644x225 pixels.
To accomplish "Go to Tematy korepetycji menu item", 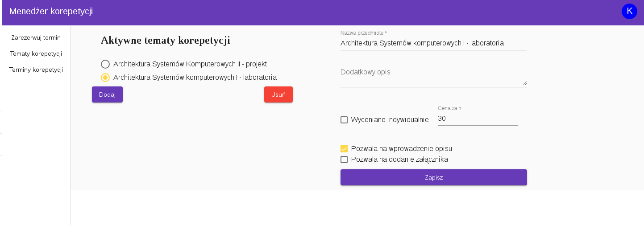I will [36, 54].
